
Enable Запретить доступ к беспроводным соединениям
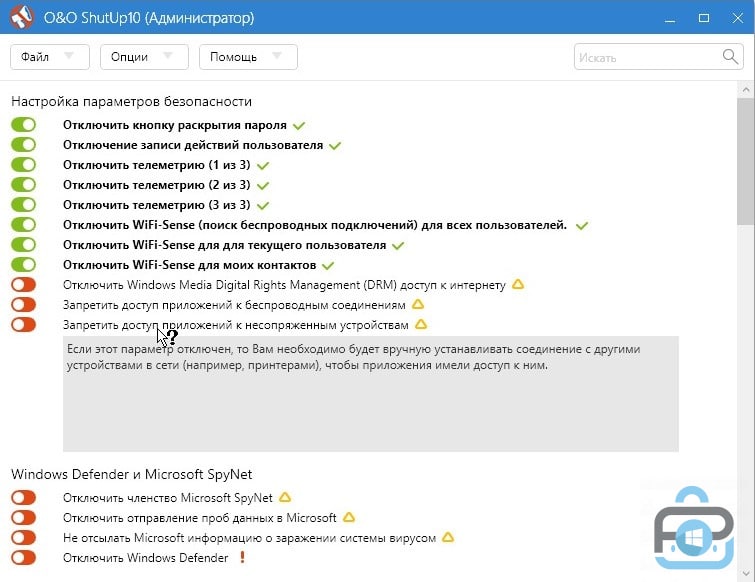tap(24, 304)
